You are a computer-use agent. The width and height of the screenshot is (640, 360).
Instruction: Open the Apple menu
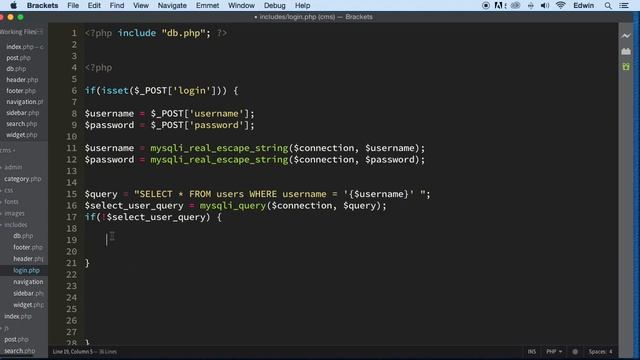tap(13, 5)
